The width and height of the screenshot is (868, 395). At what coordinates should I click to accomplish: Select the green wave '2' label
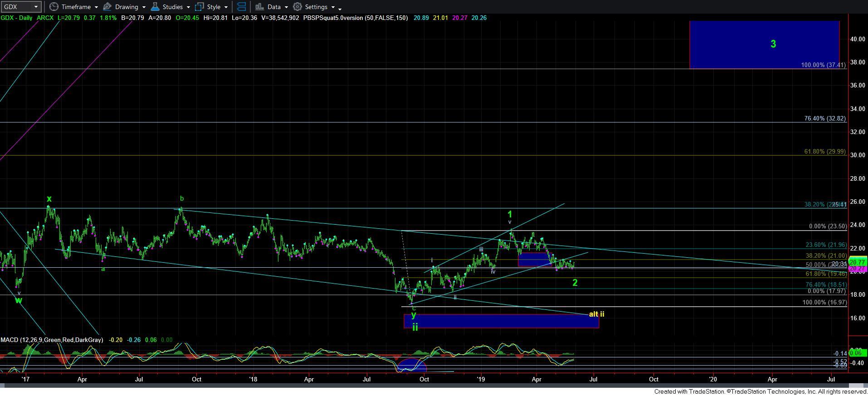(575, 283)
